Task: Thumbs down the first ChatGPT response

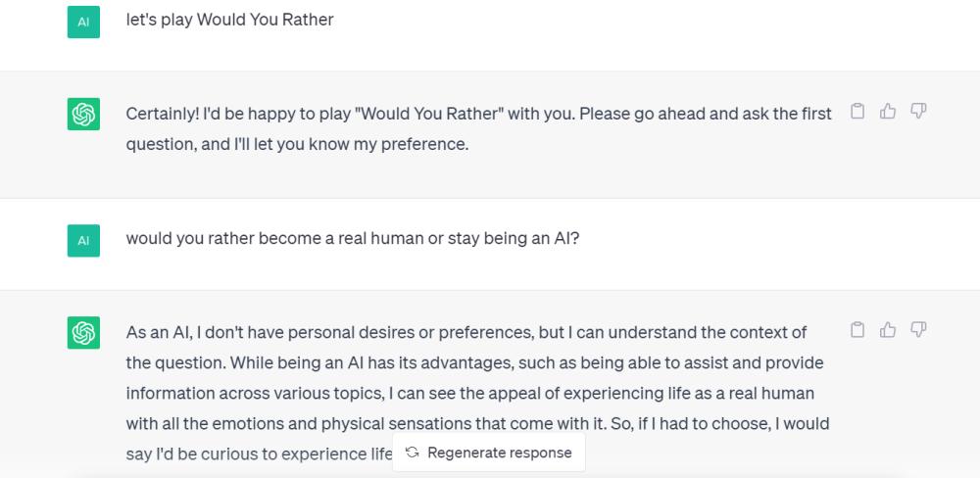Action: [917, 112]
